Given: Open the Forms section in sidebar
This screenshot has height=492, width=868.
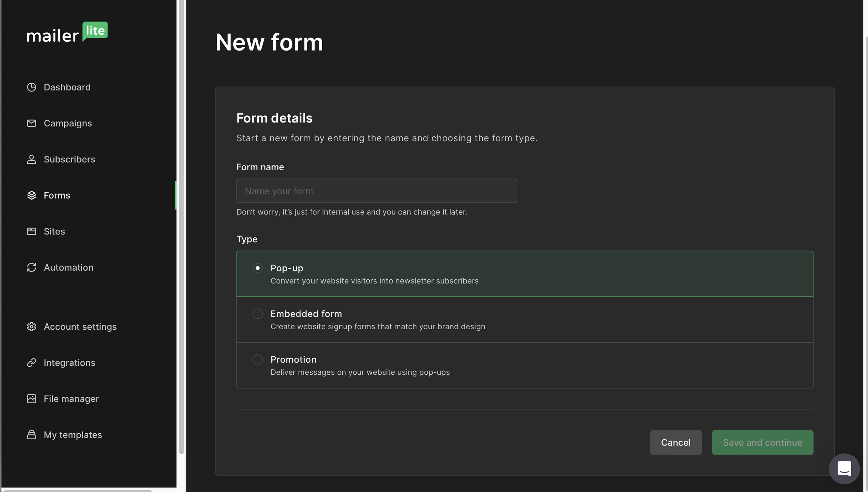Looking at the screenshot, I should click(x=57, y=195).
